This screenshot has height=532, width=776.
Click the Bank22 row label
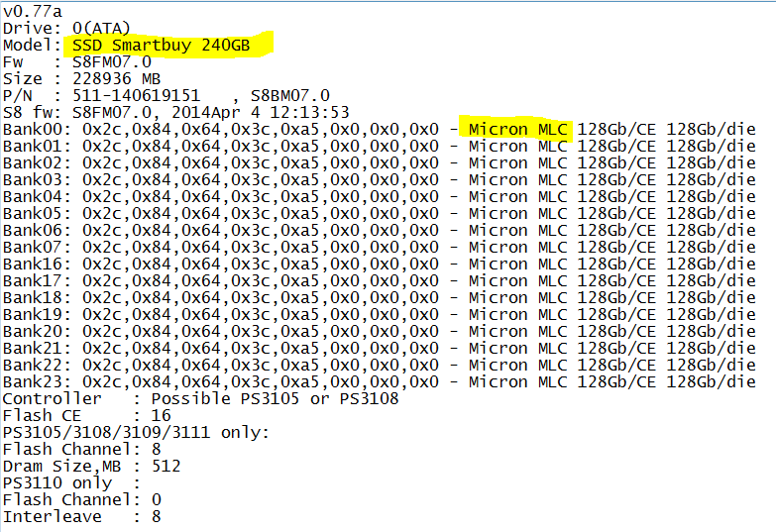37,365
